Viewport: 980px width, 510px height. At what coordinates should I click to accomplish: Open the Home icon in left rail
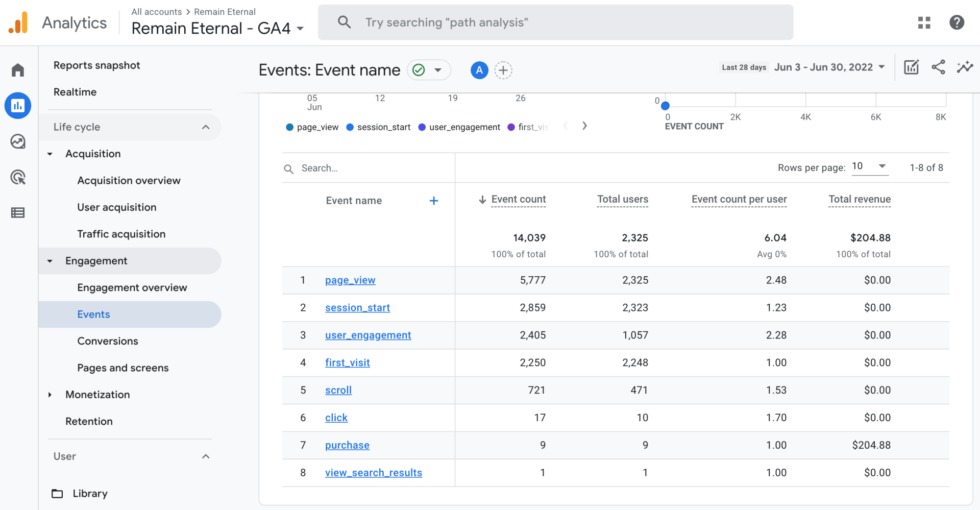tap(18, 70)
